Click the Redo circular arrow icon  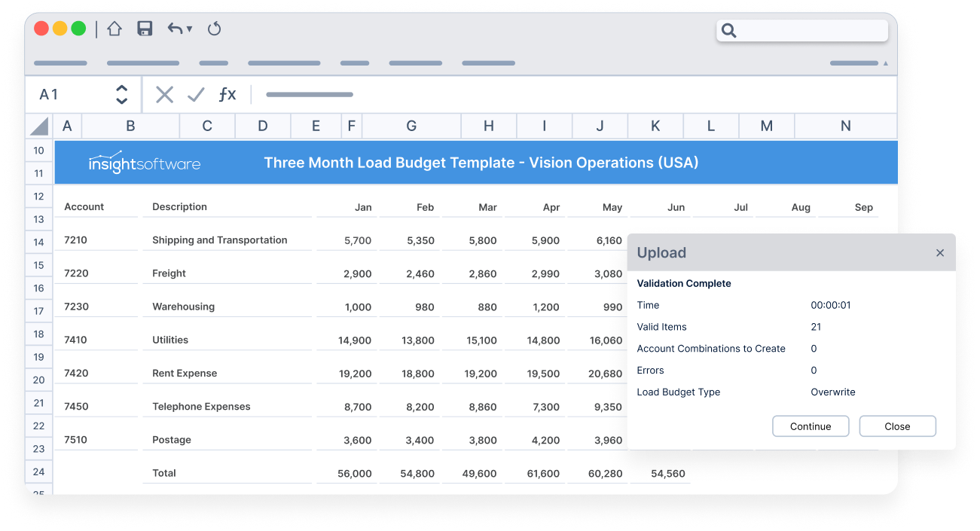[214, 29]
